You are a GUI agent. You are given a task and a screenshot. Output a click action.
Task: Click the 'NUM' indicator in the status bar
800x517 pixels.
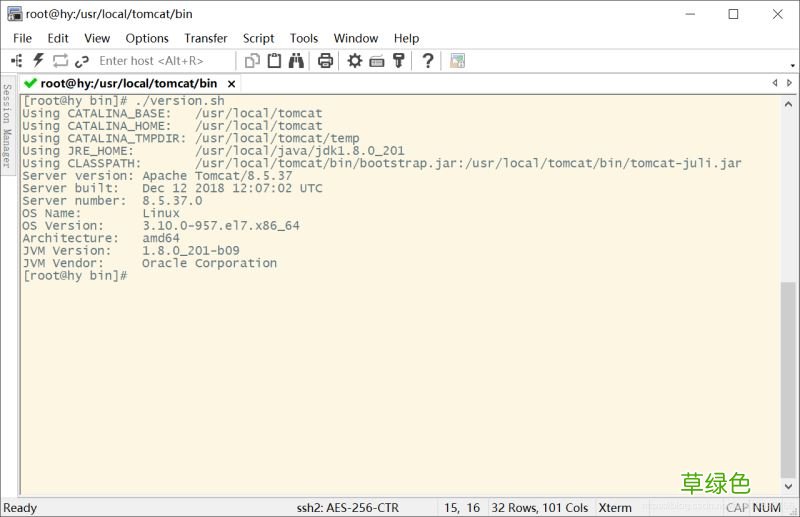[766, 508]
